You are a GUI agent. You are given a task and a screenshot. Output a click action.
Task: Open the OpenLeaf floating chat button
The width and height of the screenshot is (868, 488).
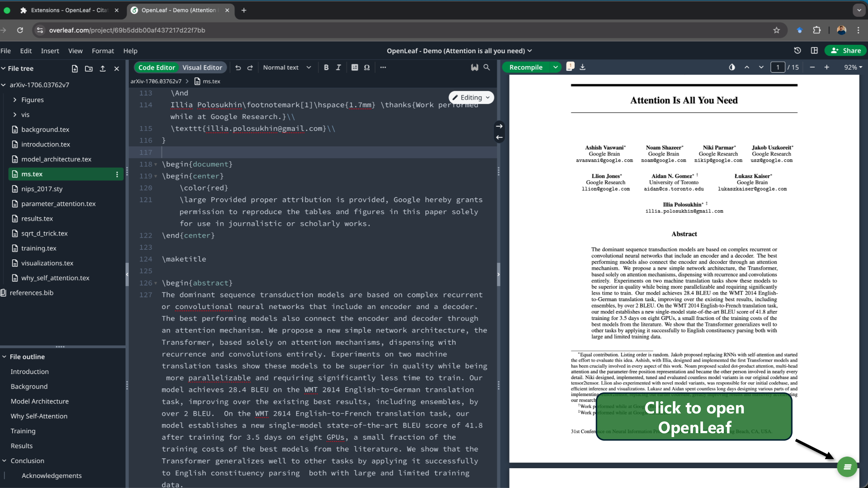pos(847,467)
